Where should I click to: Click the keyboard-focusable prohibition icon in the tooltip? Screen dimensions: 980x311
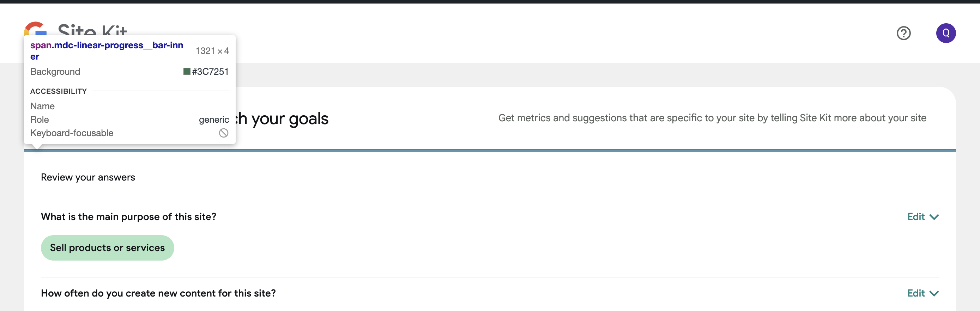224,133
